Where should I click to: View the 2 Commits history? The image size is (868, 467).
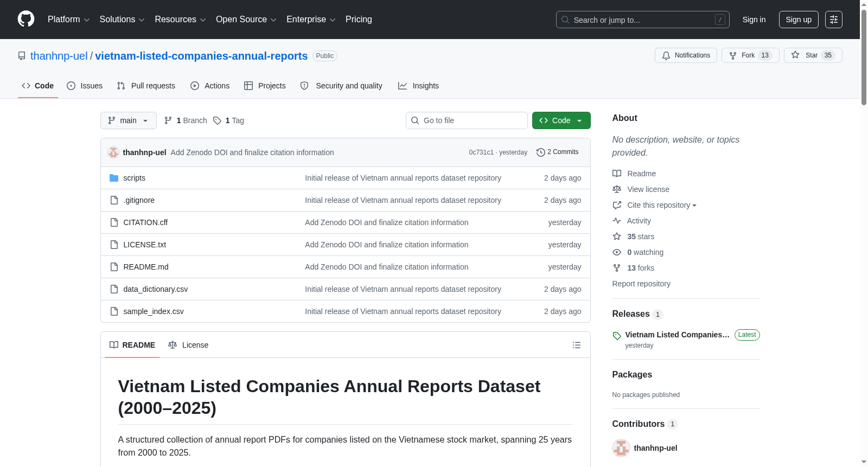coord(557,152)
